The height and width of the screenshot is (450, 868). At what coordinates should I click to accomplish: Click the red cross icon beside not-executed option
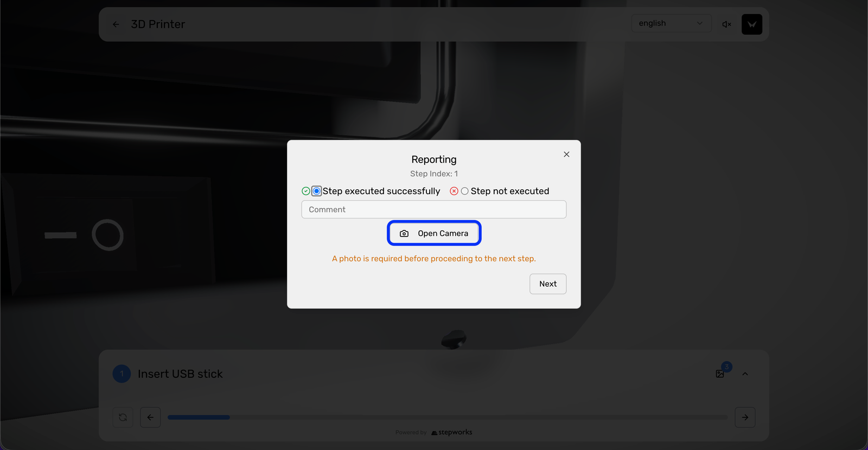[x=454, y=191]
